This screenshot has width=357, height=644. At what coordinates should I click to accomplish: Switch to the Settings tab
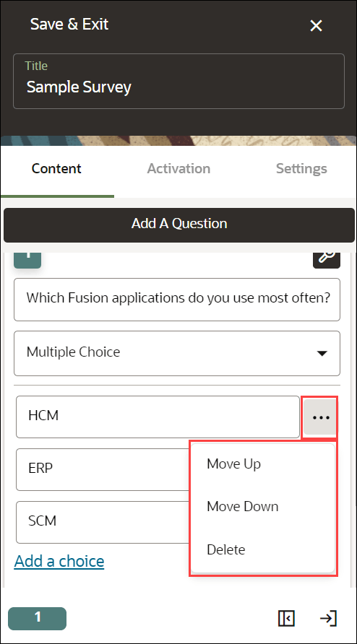301,168
